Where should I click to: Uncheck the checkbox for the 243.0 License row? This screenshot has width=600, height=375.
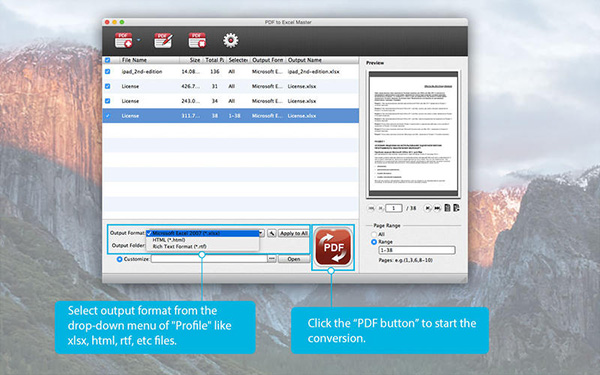pos(108,101)
